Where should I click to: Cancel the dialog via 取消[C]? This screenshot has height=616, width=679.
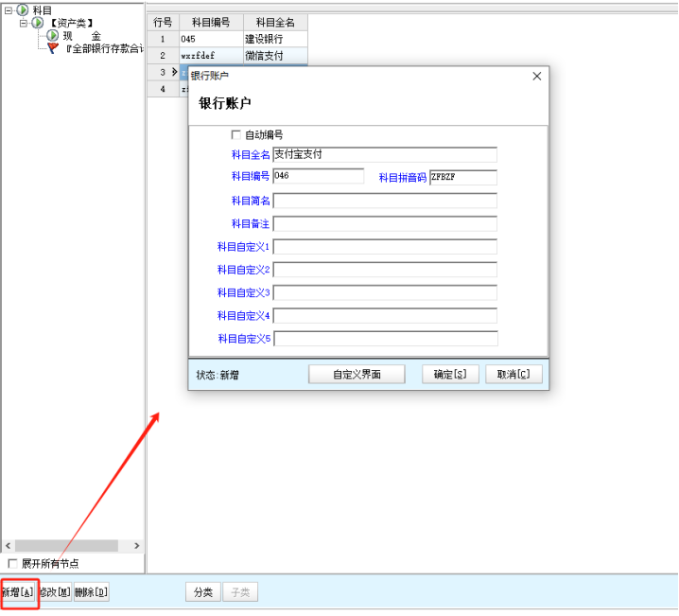(514, 375)
